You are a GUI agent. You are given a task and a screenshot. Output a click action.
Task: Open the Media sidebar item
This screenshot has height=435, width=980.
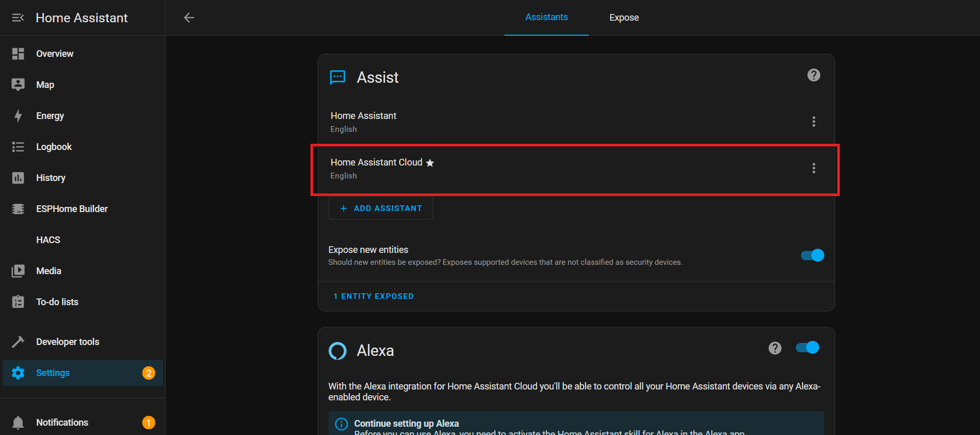pos(83,271)
